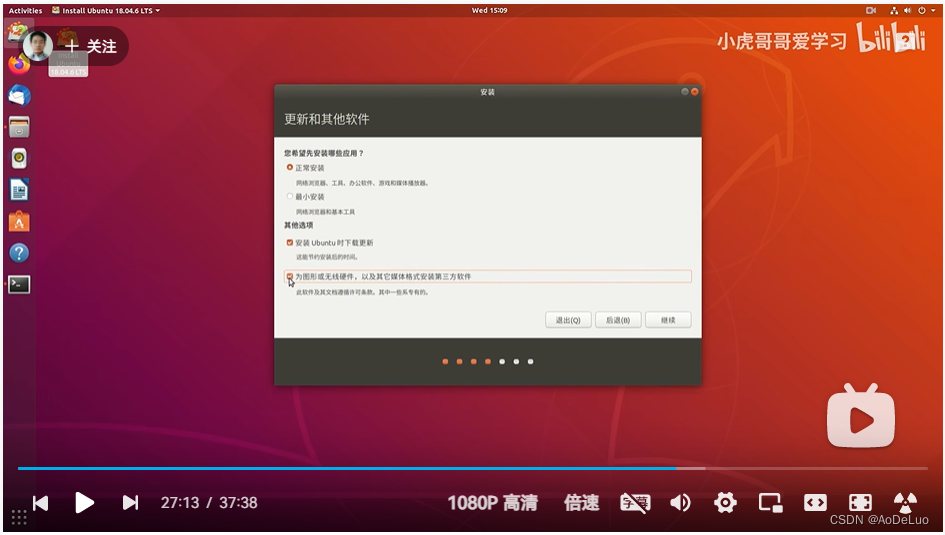This screenshot has height=535, width=945.
Task: Launch LibreOffice Writer from the dock
Action: (x=19, y=190)
